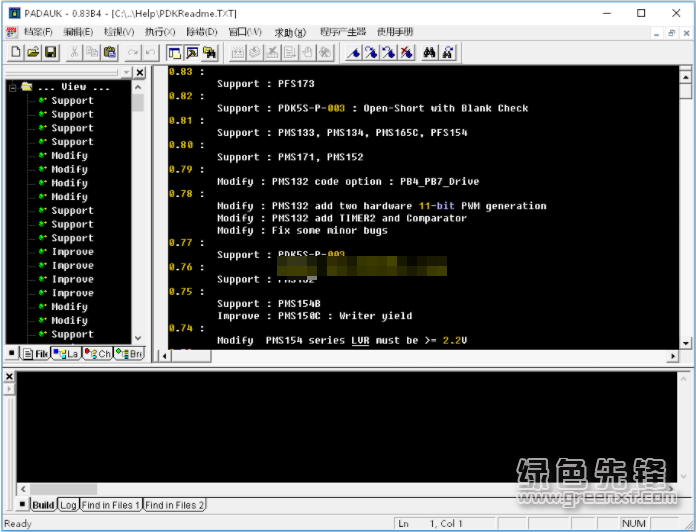The image size is (696, 532).
Task: Click 'Improve : PMS150C : Writer yield' line
Action: pyautogui.click(x=314, y=316)
